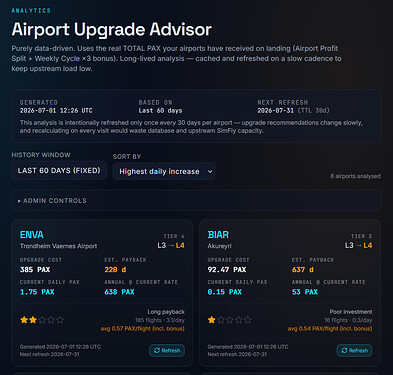Open the ENVA airport code heading
Screen dimensions: 393x375
(x=32, y=235)
